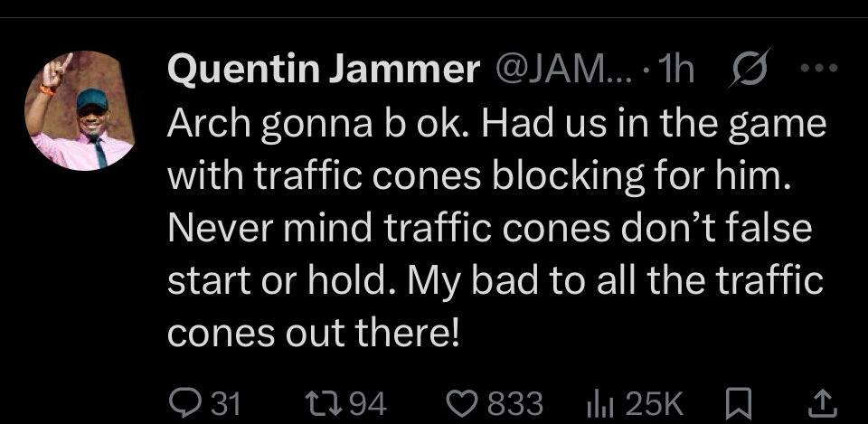
Task: Click the Quentin Jammer display name
Action: pyautogui.click(x=323, y=71)
